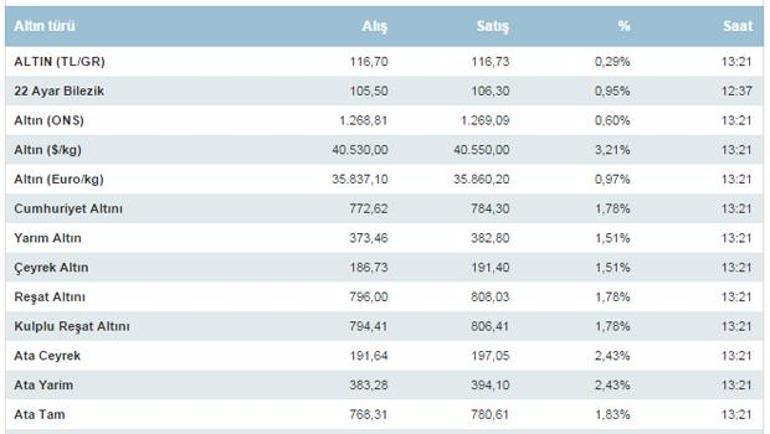The height and width of the screenshot is (434, 770).
Task: Click the 40.530,00 buying price cell
Action: [x=358, y=150]
